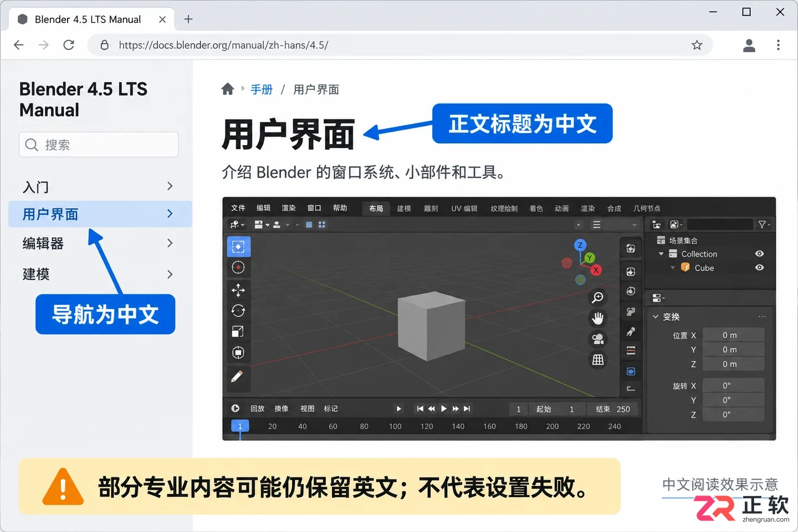Hide Cube using its eye icon
798x532 pixels.
click(x=759, y=268)
